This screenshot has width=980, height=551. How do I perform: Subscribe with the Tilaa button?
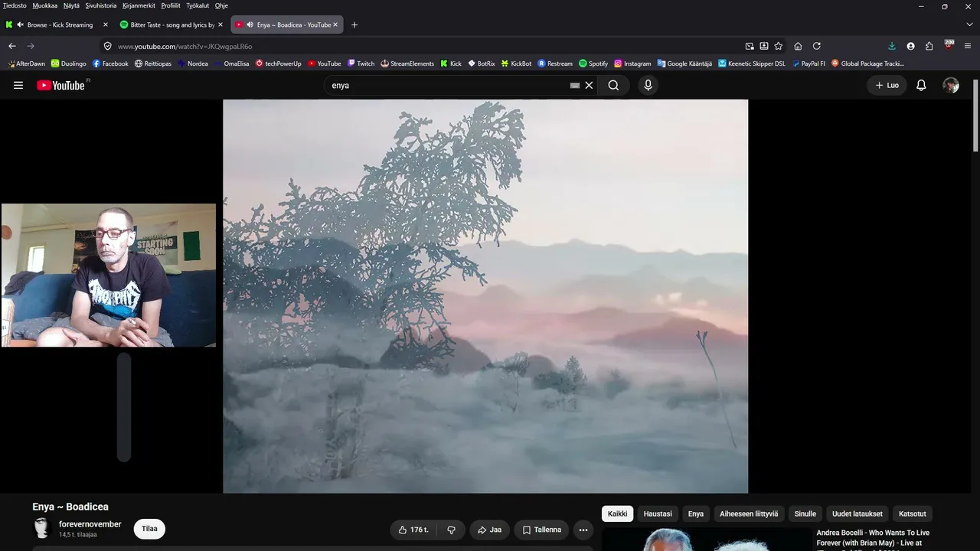coord(149,529)
